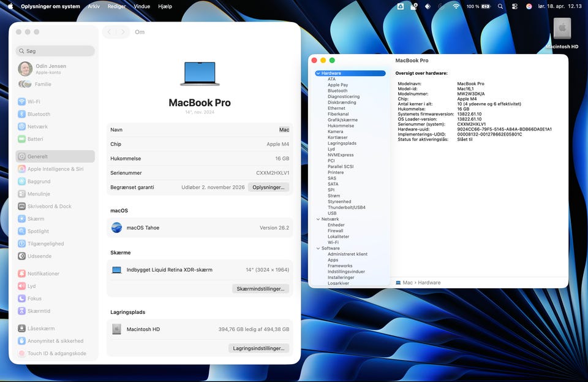Image resolution: width=588 pixels, height=382 pixels.
Task: Open Wi-Fi settings in sidebar
Action: (34, 102)
